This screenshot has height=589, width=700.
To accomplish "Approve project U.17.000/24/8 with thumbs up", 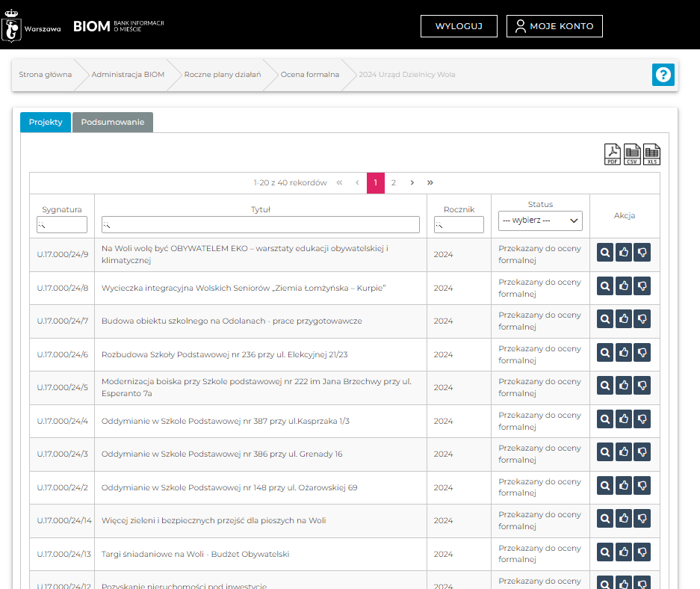I will (624, 286).
